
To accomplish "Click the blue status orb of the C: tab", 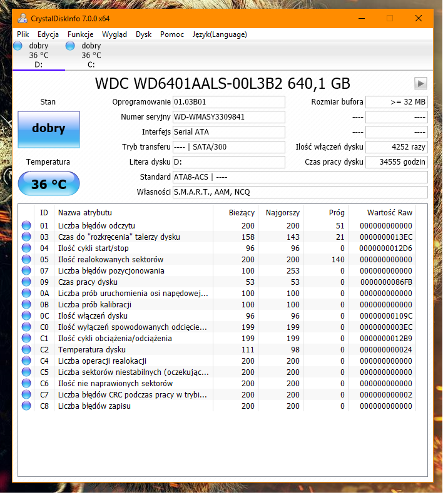I will point(70,46).
